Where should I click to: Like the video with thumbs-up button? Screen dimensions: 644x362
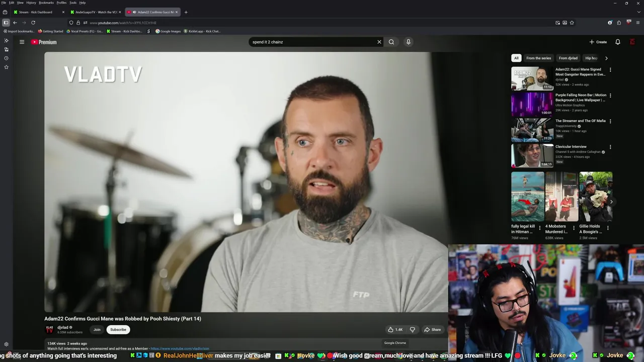[395, 329]
